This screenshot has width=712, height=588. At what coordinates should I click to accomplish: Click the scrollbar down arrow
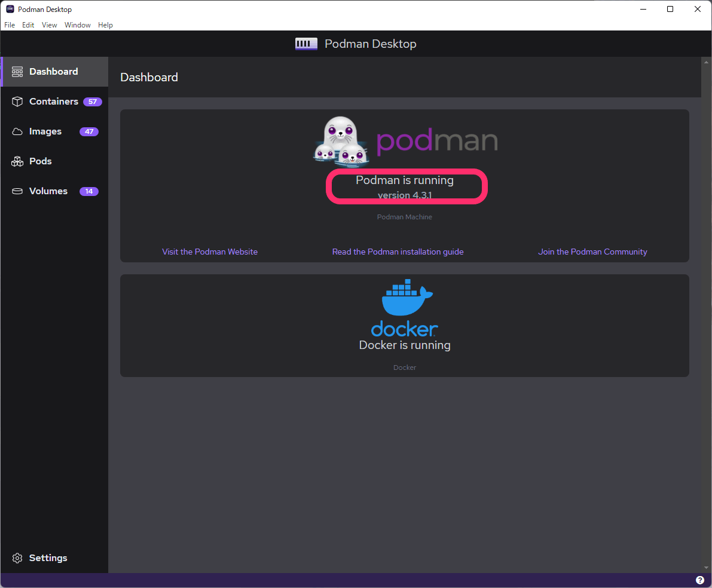click(x=706, y=568)
